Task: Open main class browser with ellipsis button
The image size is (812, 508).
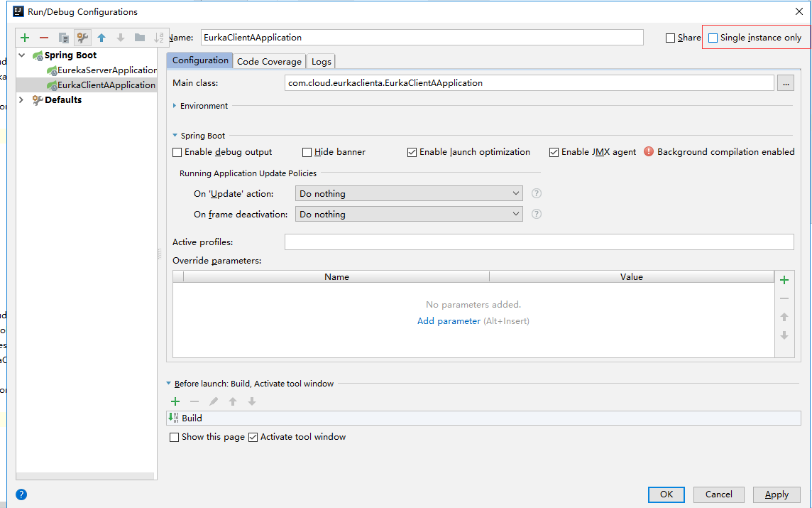Action: point(786,82)
